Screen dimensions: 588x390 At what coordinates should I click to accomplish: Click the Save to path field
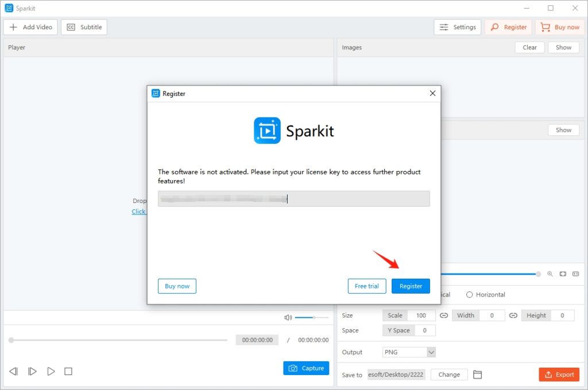coord(396,375)
